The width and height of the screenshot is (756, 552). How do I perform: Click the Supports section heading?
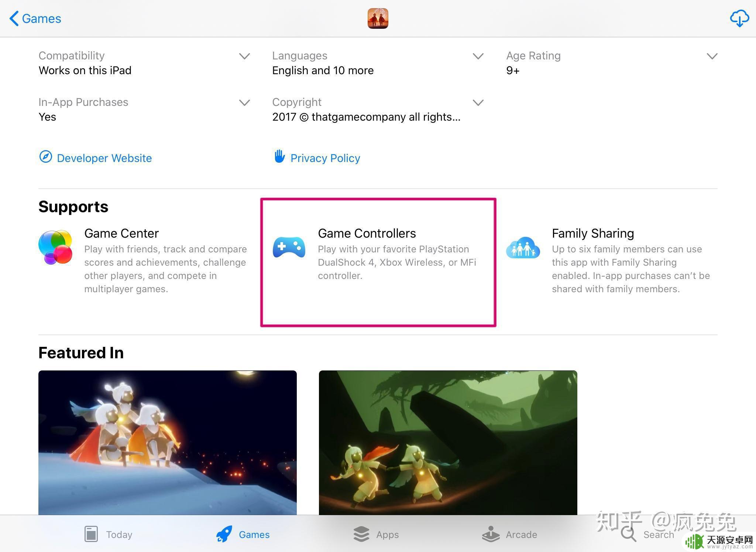click(x=73, y=207)
